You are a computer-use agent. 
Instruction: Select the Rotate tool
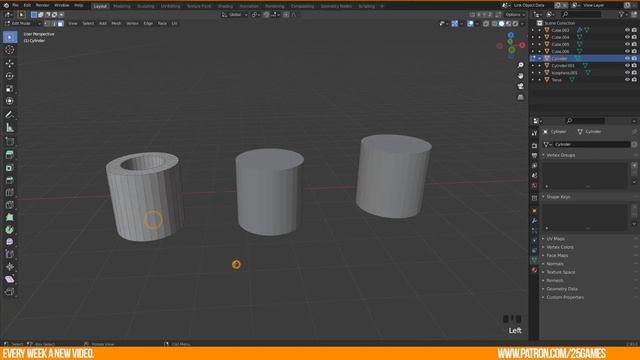(x=10, y=76)
